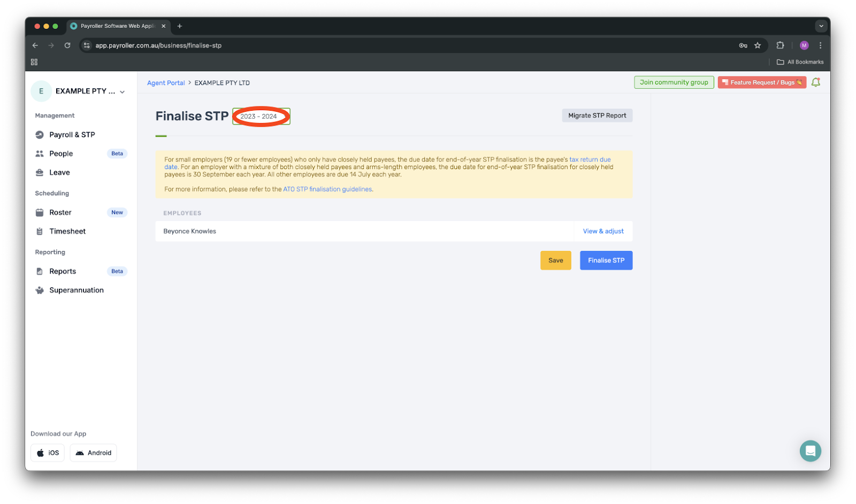Navigate to Agent Portal breadcrumb
This screenshot has height=504, width=856.
tap(166, 83)
